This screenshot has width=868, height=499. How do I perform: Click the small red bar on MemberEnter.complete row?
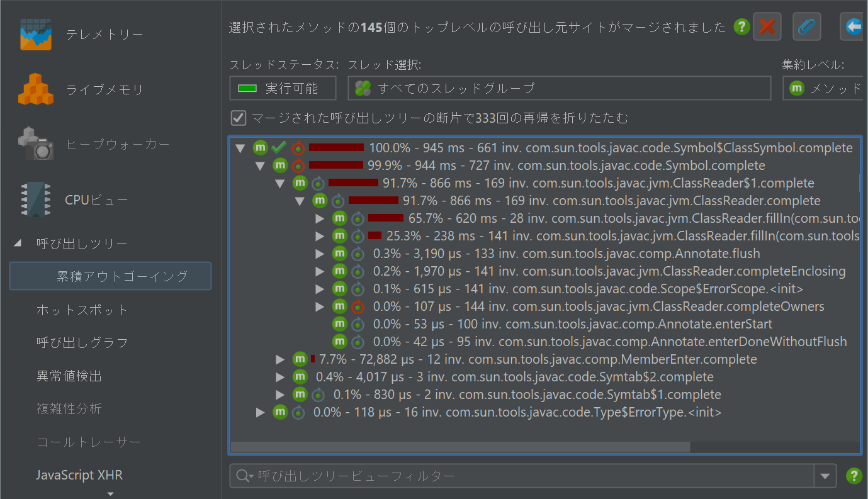[x=313, y=359]
